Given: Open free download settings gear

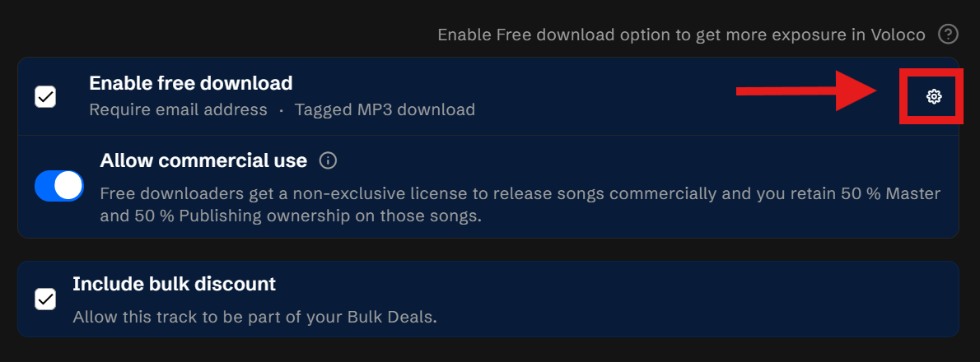Looking at the screenshot, I should pyautogui.click(x=934, y=97).
